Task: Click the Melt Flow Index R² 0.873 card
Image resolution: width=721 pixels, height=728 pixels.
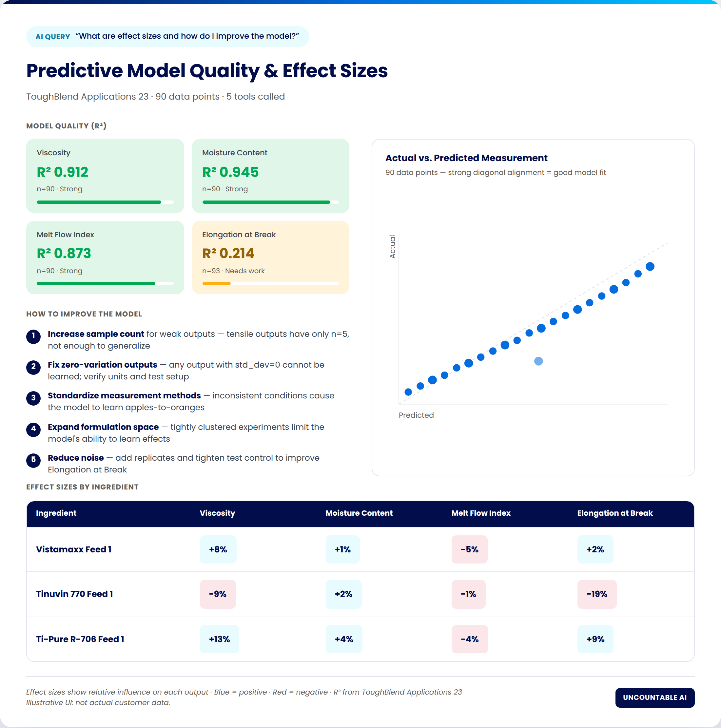Action: pyautogui.click(x=105, y=258)
